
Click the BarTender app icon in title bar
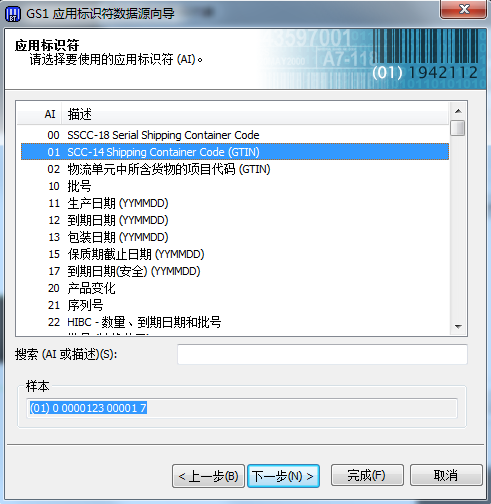point(14,14)
